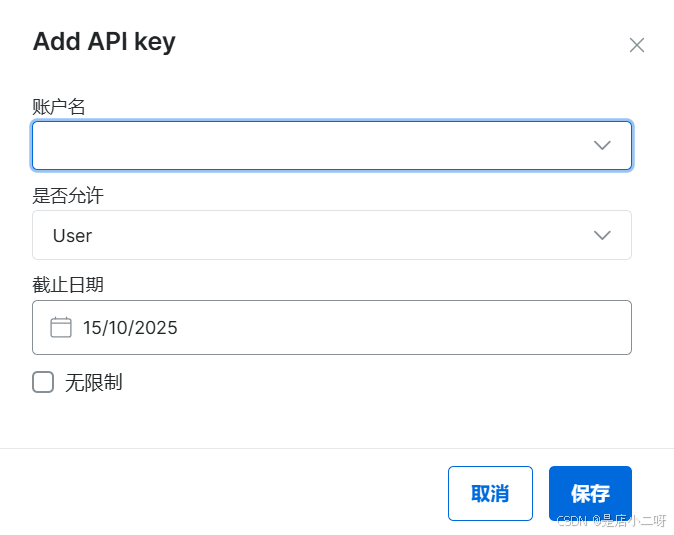Focus the 截止日期 date input field
The image size is (674, 535).
(332, 327)
